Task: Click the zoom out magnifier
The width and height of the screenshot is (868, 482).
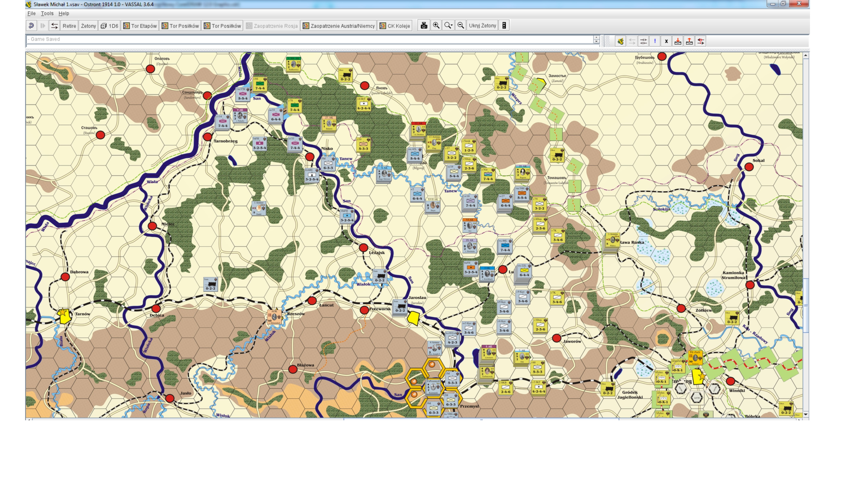Action: tap(461, 26)
